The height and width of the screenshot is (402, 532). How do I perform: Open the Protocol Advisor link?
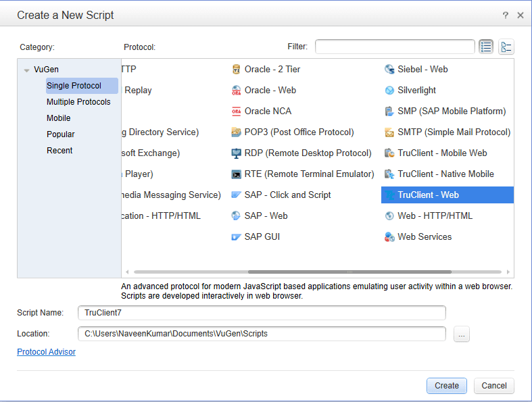46,352
